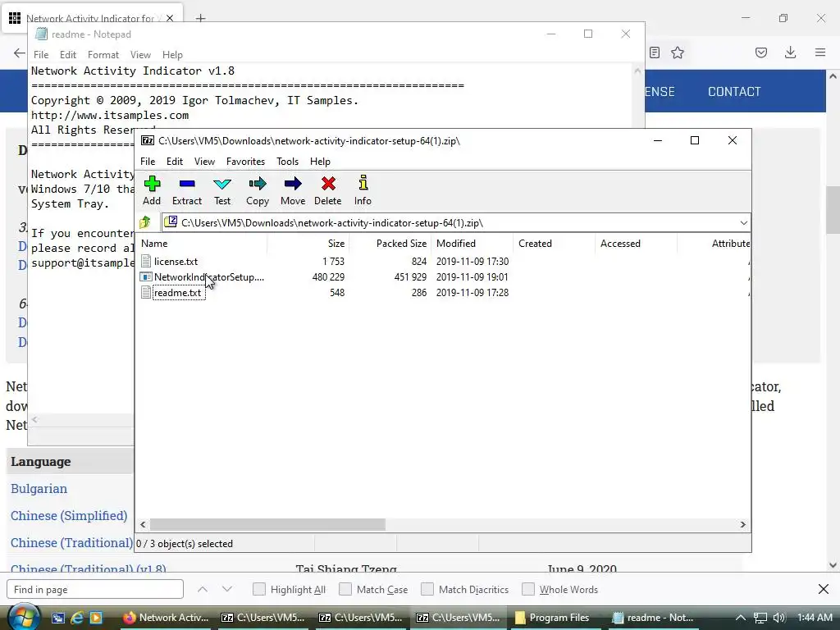The width and height of the screenshot is (840, 630).
Task: Click the volume speaker tray icon
Action: click(779, 618)
